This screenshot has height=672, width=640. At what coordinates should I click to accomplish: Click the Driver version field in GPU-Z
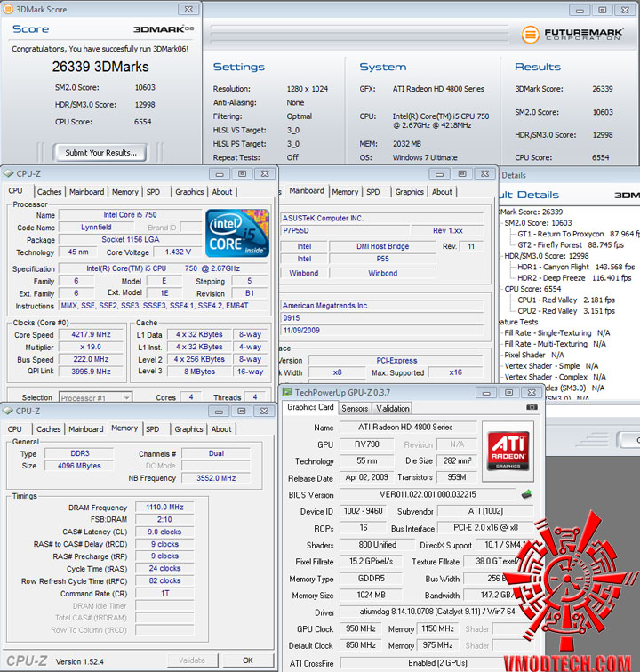click(x=436, y=612)
